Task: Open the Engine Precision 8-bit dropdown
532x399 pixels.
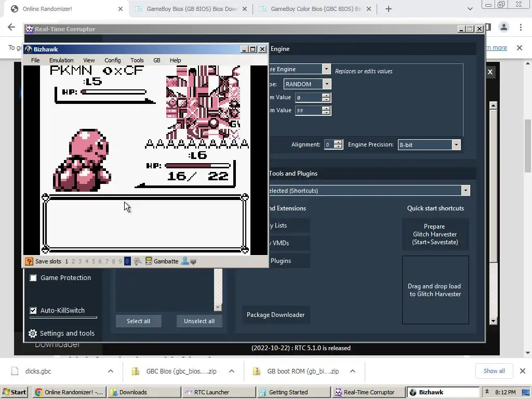Action: (x=456, y=145)
